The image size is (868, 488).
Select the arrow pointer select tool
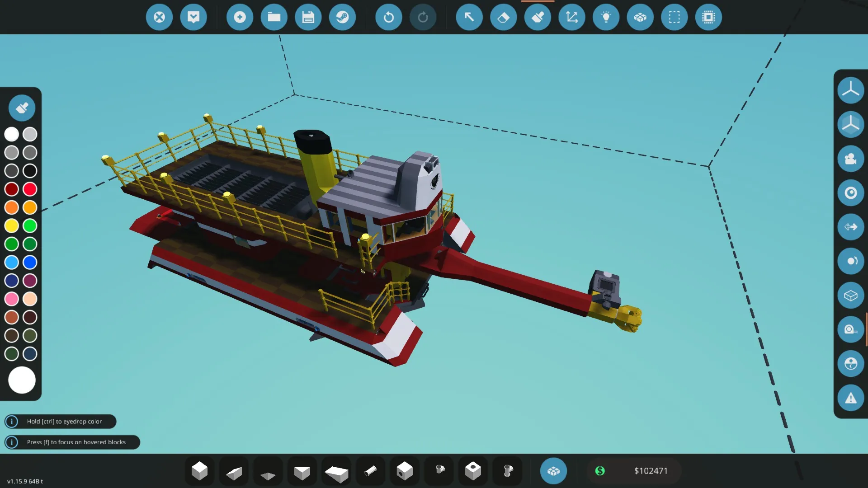pyautogui.click(x=469, y=17)
